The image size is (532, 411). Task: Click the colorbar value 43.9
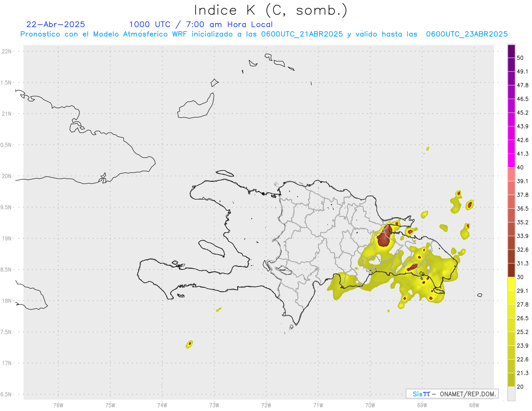[523, 126]
